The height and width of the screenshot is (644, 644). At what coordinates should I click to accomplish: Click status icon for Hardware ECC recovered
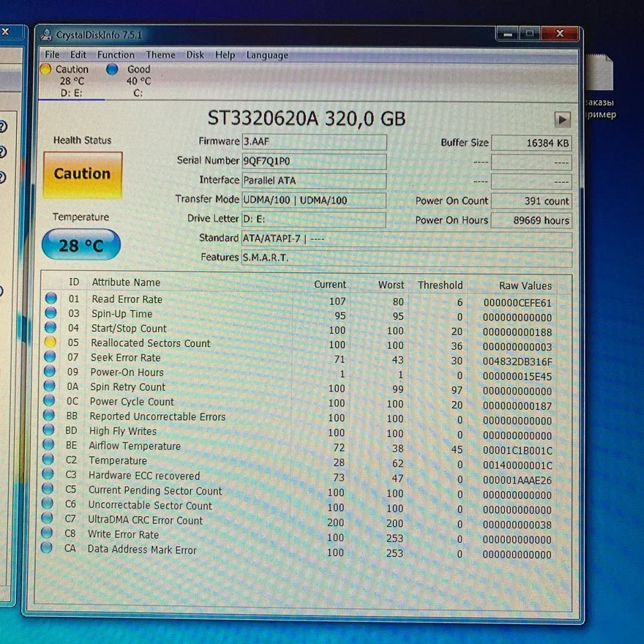(x=48, y=474)
